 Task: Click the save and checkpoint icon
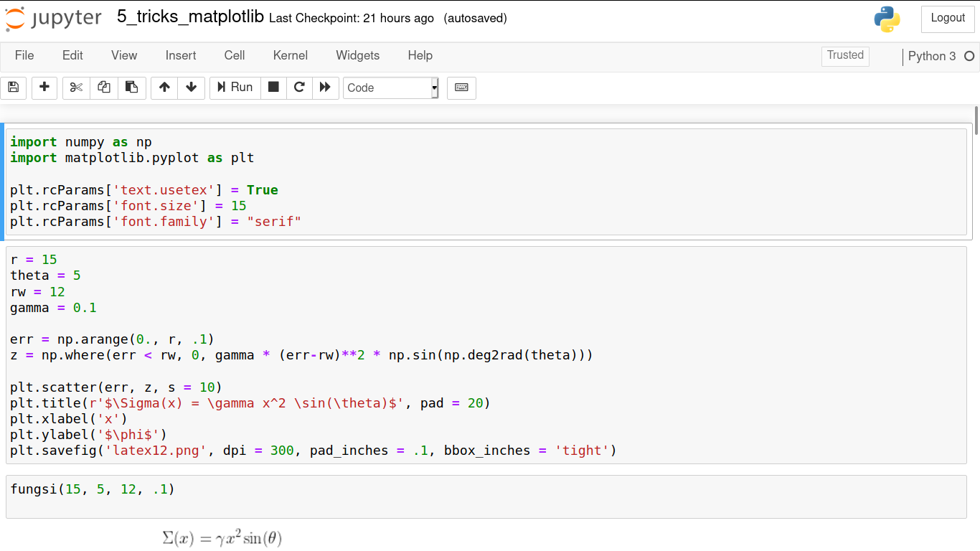pos(13,88)
